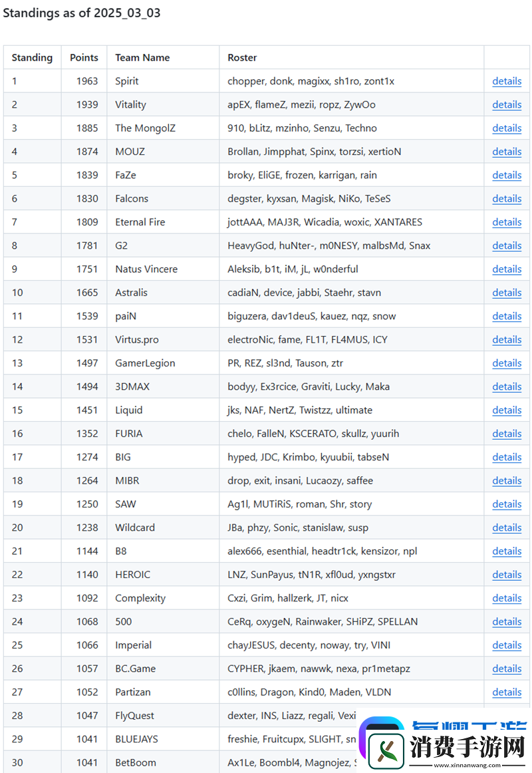Image resolution: width=532 pixels, height=773 pixels.
Task: Click roster 'jks, NAF, NertZ, Twistzz, ultimate'
Action: (x=300, y=410)
